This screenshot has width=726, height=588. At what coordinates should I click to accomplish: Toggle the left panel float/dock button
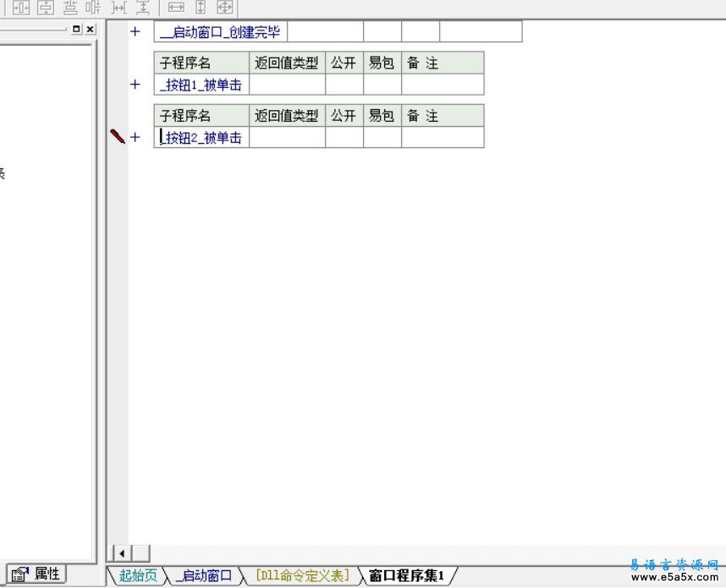(x=77, y=29)
